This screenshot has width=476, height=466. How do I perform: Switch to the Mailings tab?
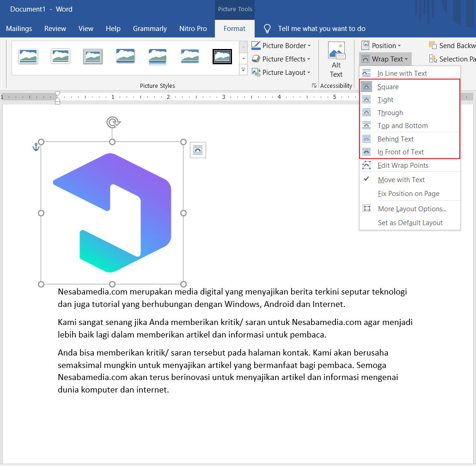tap(19, 29)
